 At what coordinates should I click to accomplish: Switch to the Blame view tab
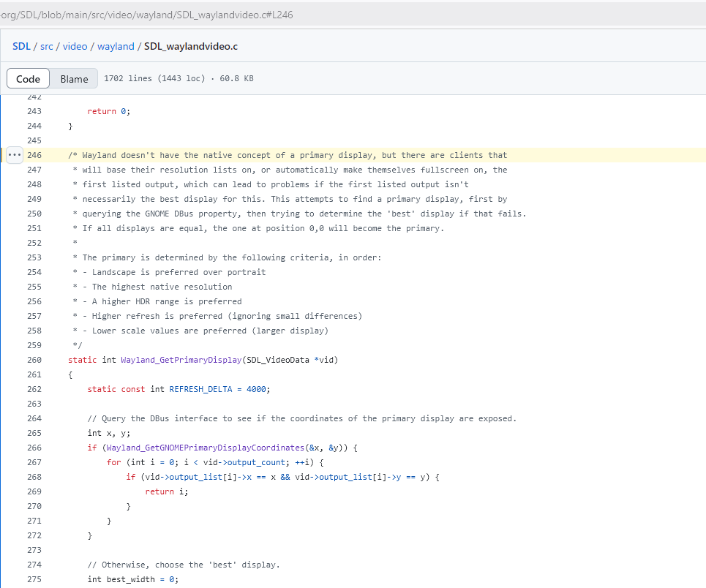[x=75, y=79]
